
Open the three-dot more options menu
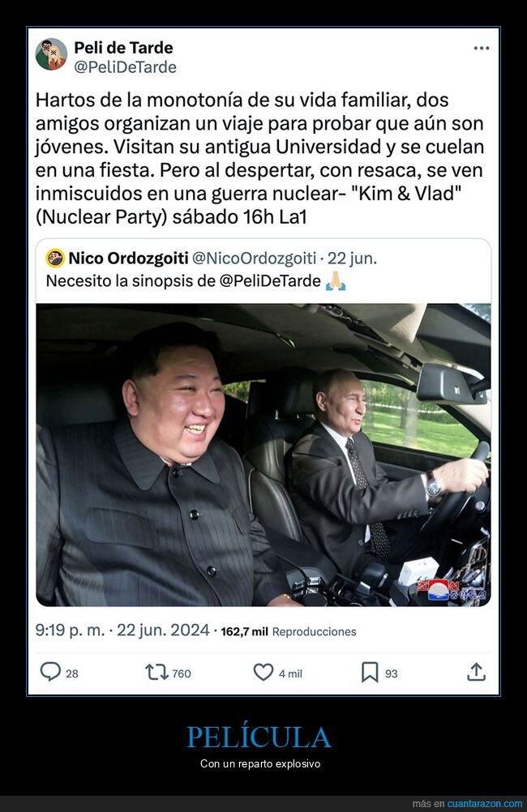pos(482,48)
